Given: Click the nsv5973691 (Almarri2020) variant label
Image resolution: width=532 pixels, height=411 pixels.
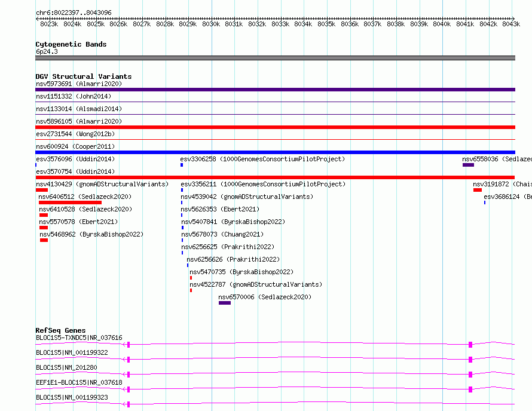Looking at the screenshot, I should point(79,84).
